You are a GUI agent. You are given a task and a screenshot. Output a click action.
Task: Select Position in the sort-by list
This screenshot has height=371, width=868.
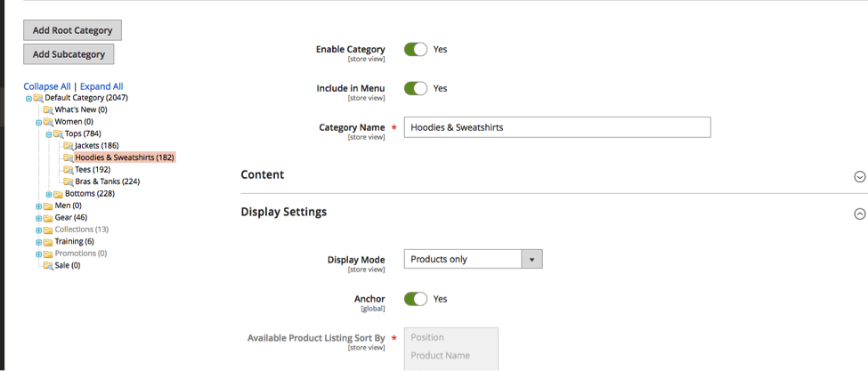(x=428, y=338)
